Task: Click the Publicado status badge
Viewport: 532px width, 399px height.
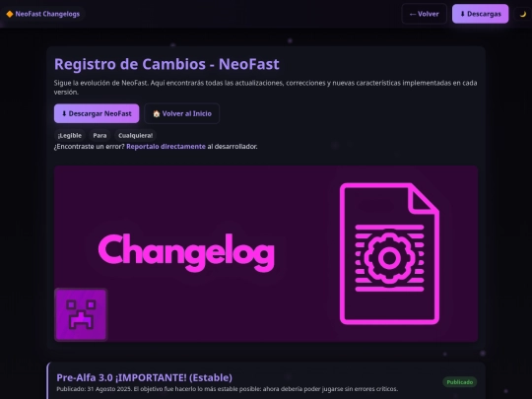Action: click(460, 382)
